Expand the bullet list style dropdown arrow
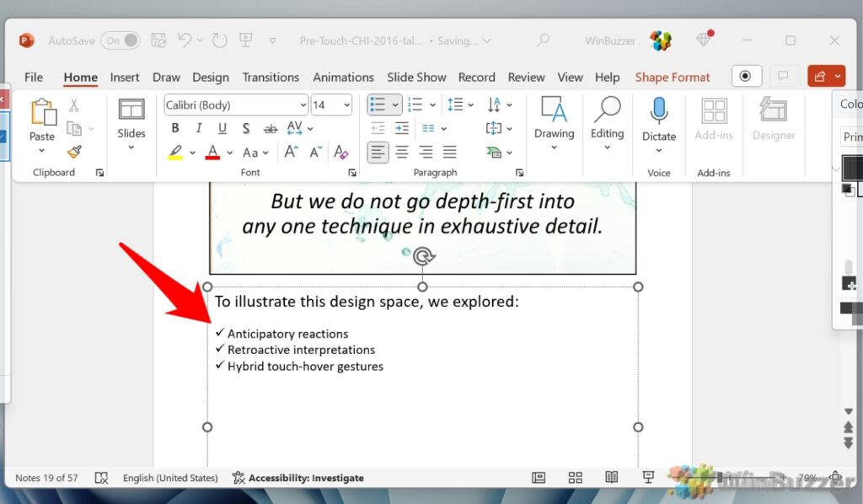Viewport: 863px width, 504px height. [x=396, y=105]
